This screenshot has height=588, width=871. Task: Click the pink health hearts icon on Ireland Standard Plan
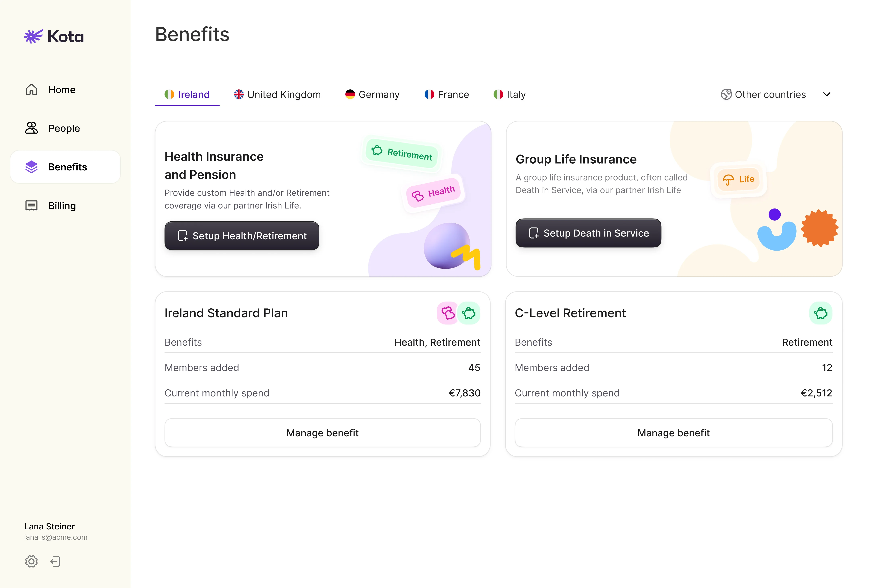(447, 313)
